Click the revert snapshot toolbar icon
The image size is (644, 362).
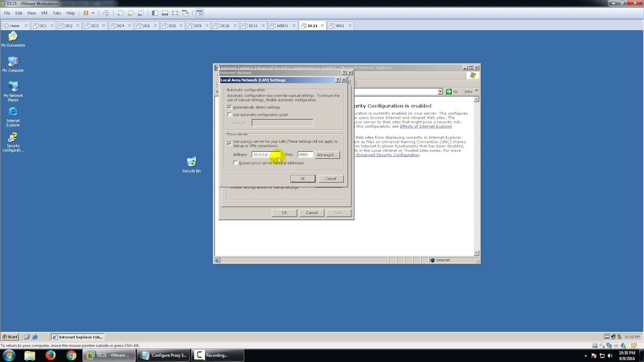(x=131, y=13)
